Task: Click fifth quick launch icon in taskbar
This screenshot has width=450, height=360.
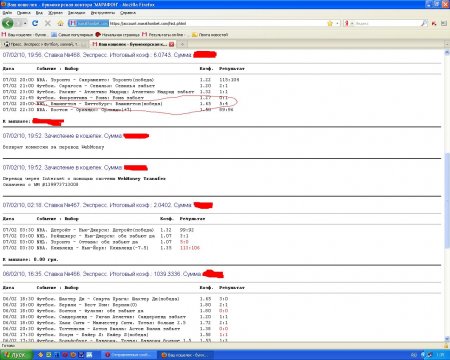Action: click(x=73, y=355)
